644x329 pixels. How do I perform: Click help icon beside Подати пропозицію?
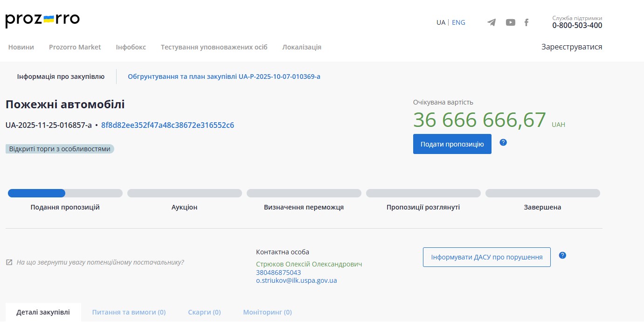pyautogui.click(x=503, y=142)
